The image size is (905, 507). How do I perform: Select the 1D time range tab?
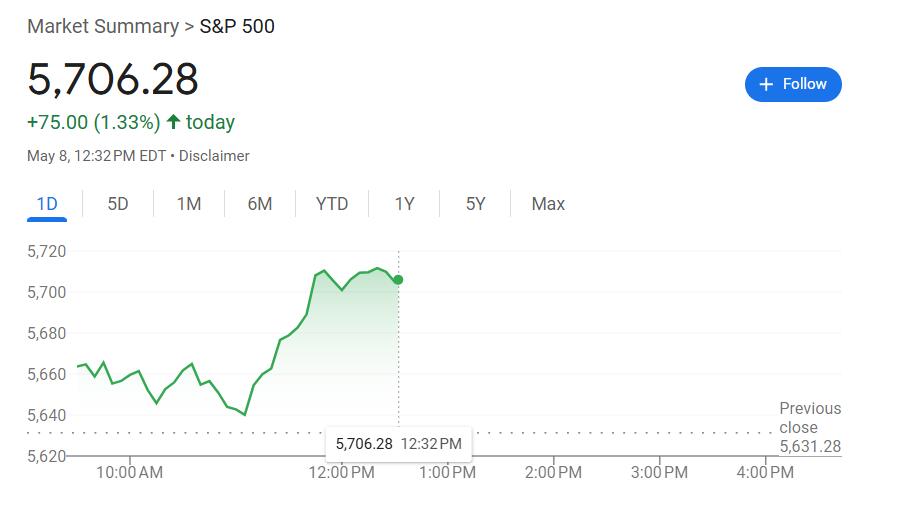pos(47,204)
